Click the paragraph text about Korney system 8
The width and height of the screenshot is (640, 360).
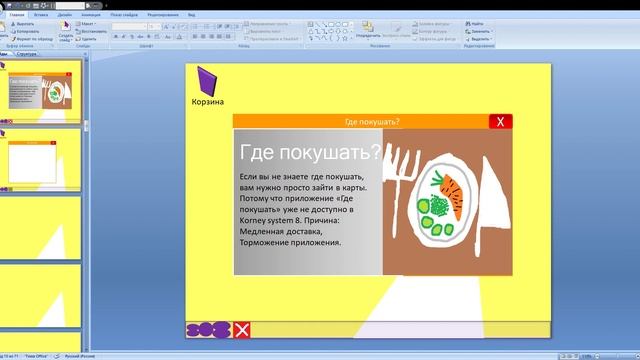tap(303, 209)
